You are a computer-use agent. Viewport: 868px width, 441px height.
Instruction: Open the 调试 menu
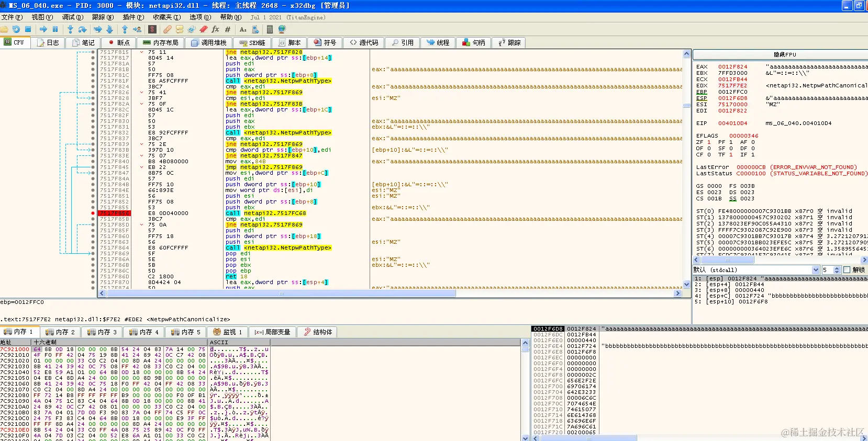coord(73,17)
